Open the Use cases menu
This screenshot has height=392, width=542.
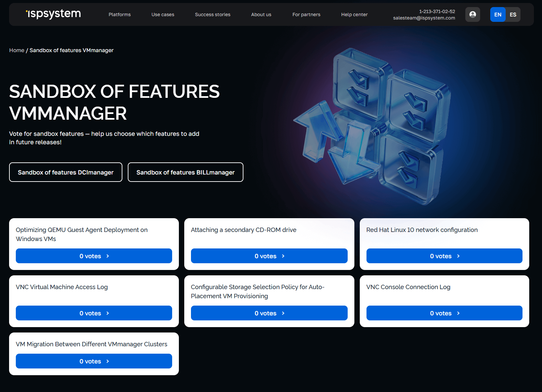tap(163, 14)
